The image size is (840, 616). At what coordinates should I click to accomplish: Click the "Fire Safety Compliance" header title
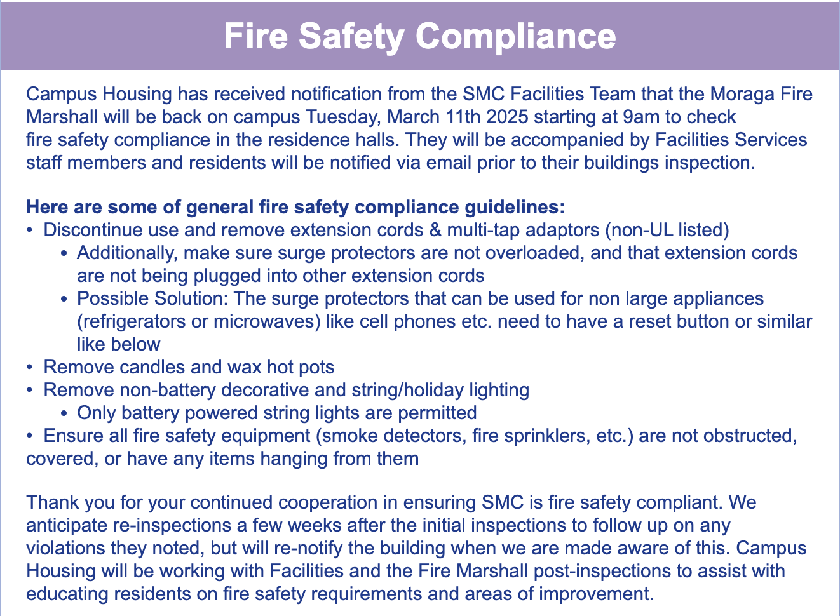click(419, 36)
